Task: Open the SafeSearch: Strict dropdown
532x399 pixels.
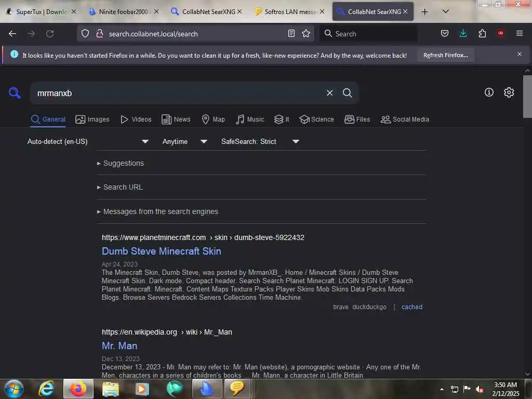Action: click(260, 141)
